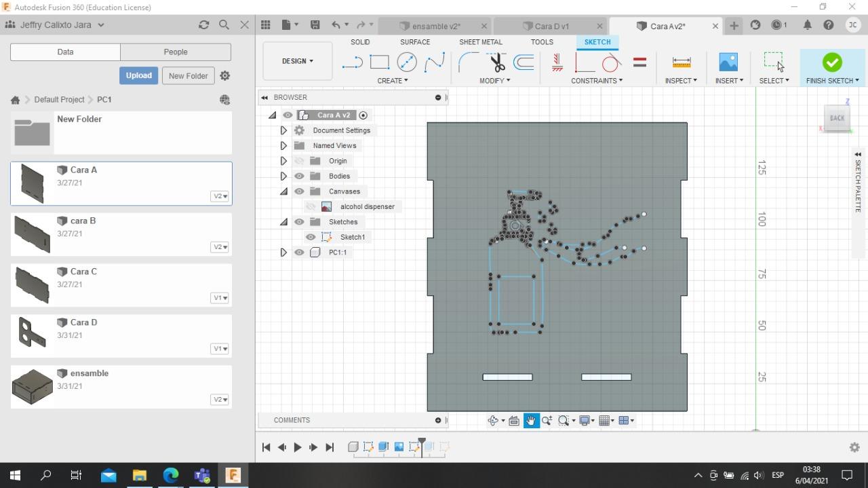The width and height of the screenshot is (868, 488).
Task: Click Default Project breadcrumb
Action: [x=59, y=99]
